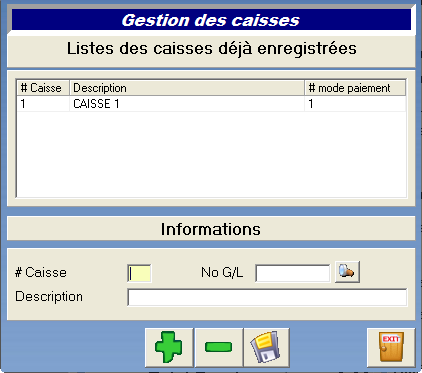Click the No G/L input field
The width and height of the screenshot is (422, 373).
click(x=293, y=273)
